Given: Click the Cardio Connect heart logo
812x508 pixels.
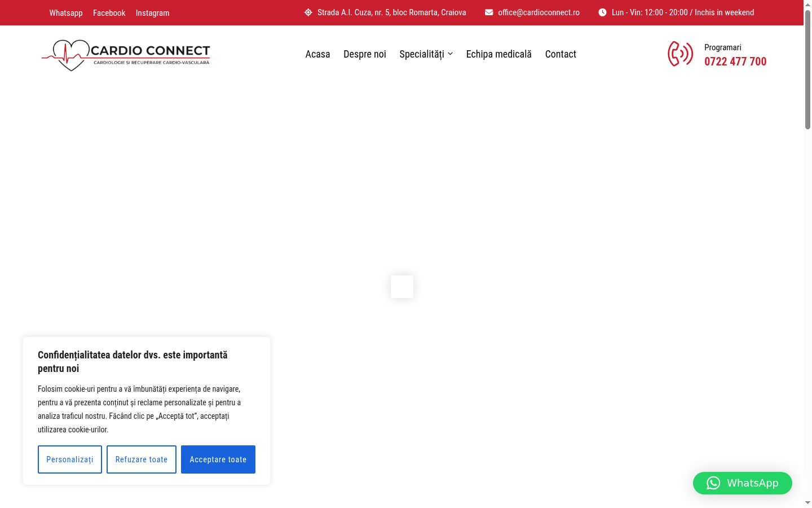Looking at the screenshot, I should [126, 55].
